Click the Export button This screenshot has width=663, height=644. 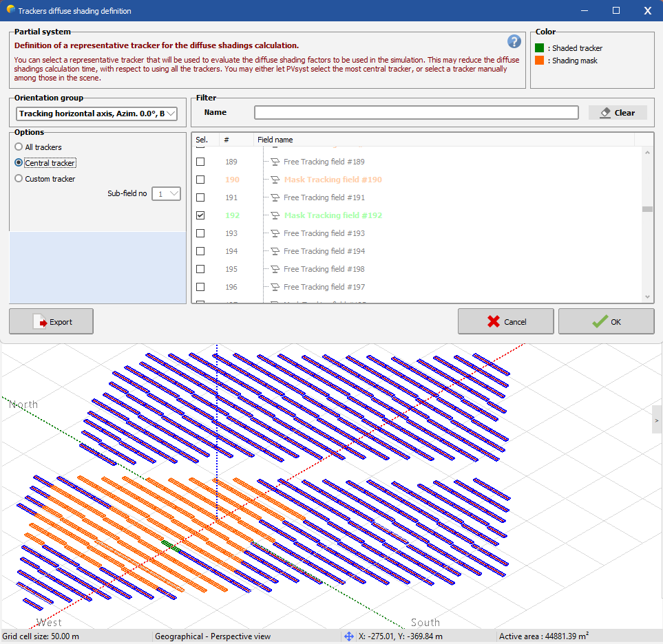click(51, 321)
